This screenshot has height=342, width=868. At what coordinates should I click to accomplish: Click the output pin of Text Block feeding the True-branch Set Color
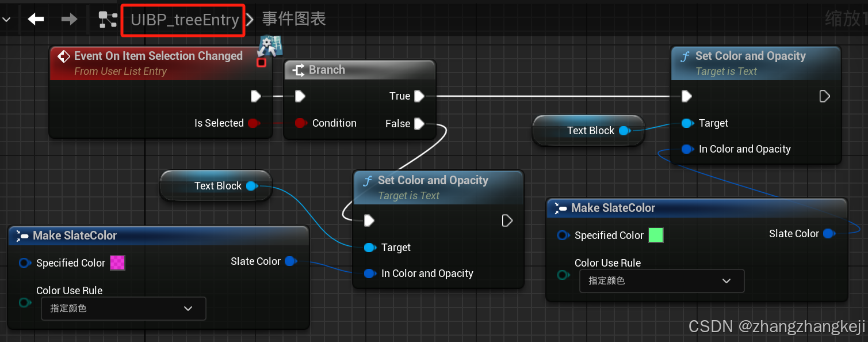pos(624,131)
